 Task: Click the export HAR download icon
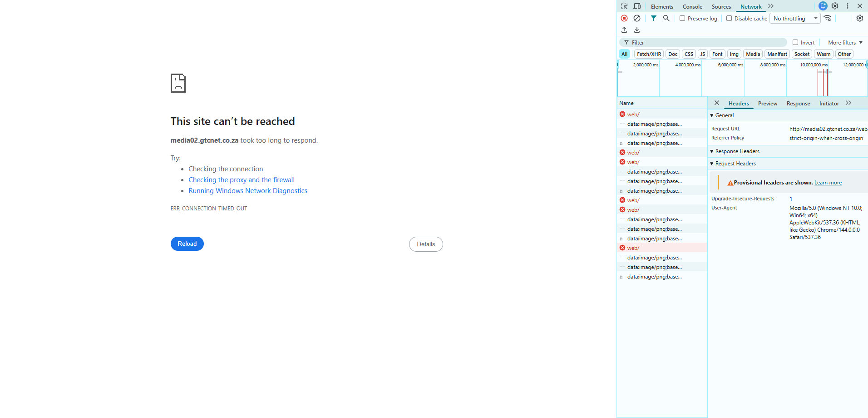[x=637, y=30]
